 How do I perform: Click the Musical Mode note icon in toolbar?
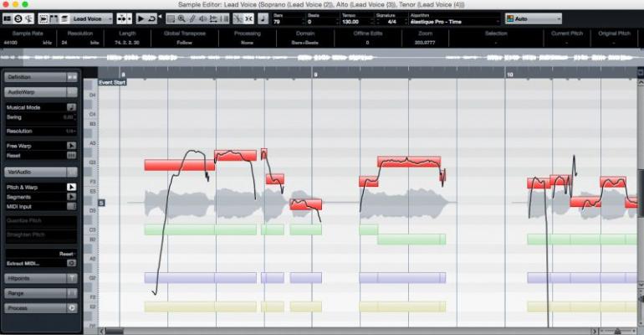[x=263, y=18]
